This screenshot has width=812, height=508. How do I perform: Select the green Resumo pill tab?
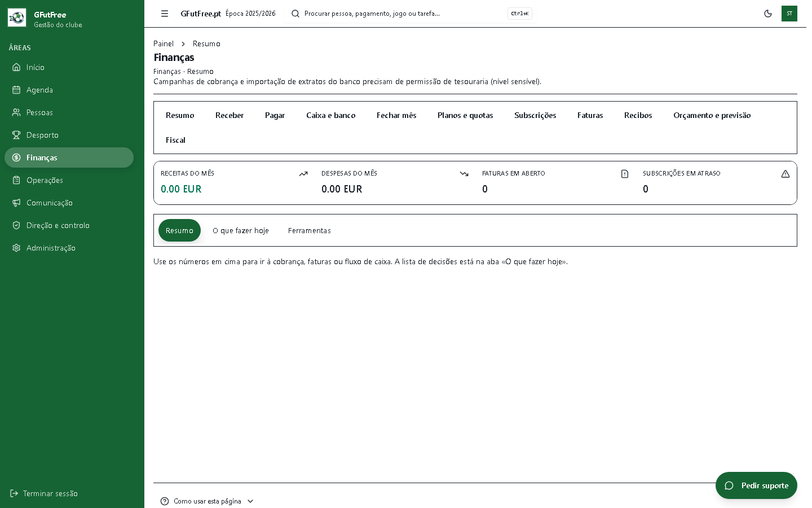tap(179, 230)
